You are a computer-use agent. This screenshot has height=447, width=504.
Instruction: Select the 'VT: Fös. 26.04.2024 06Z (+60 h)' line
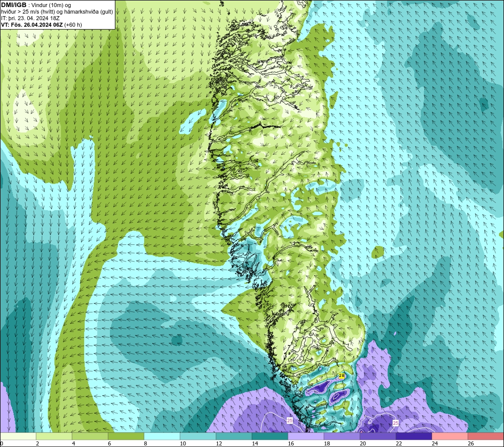[x=41, y=25]
